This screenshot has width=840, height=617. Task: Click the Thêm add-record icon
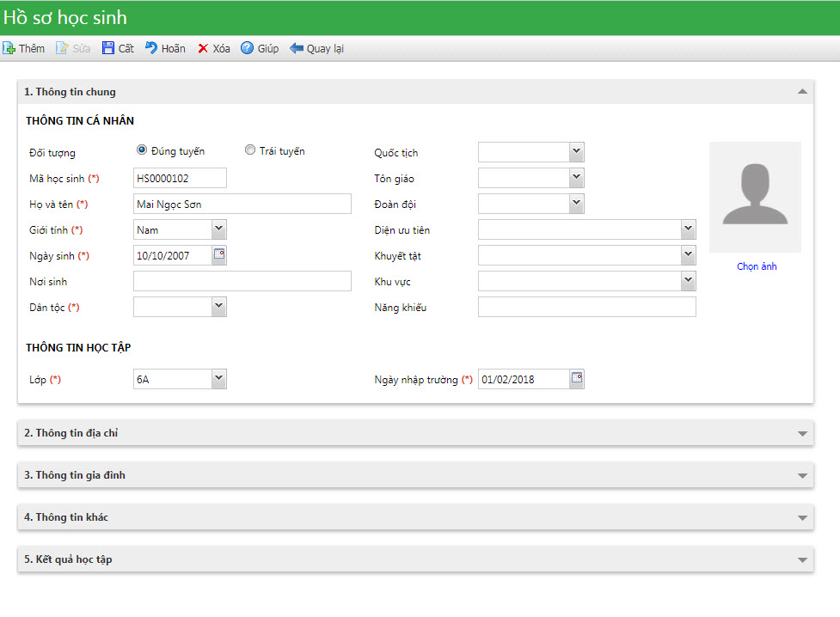[9, 48]
